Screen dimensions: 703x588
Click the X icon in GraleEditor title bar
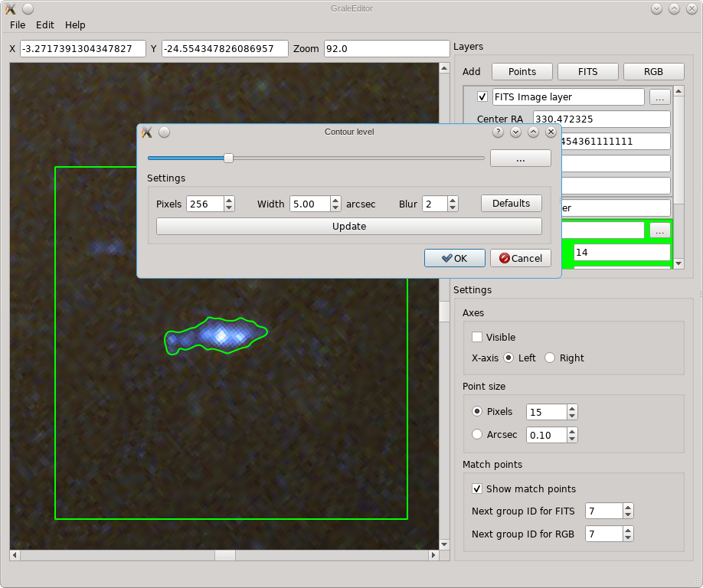coord(10,8)
